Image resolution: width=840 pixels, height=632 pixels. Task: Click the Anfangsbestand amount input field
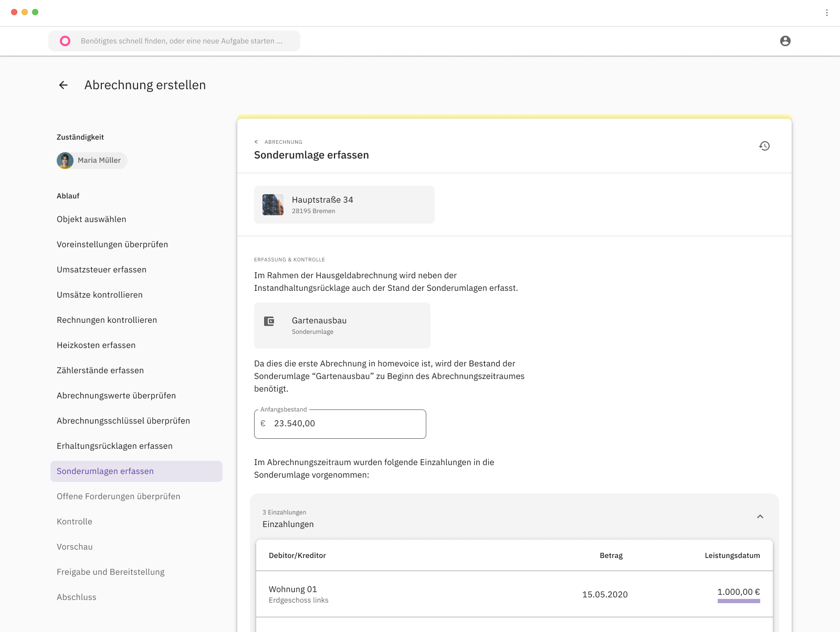pyautogui.click(x=346, y=424)
